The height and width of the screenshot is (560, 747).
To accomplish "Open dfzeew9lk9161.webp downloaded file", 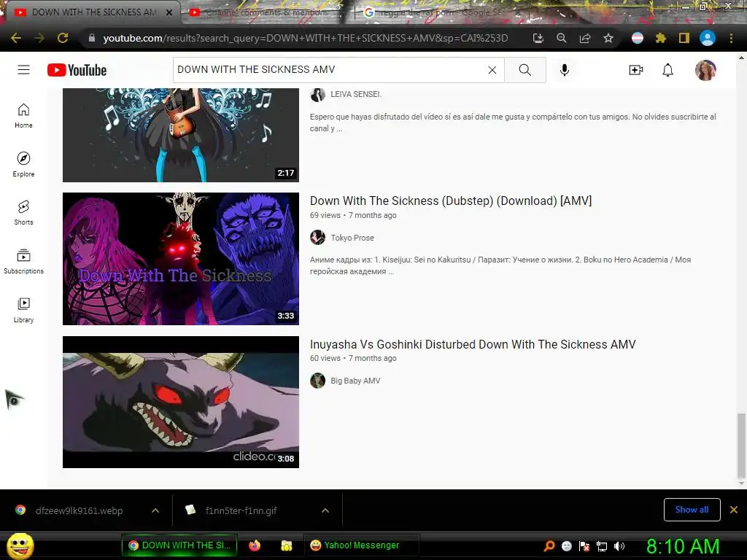I will coord(79,510).
